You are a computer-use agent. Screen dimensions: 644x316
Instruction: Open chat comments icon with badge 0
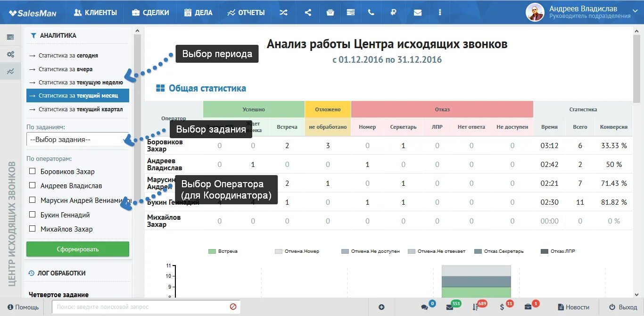coord(424,307)
